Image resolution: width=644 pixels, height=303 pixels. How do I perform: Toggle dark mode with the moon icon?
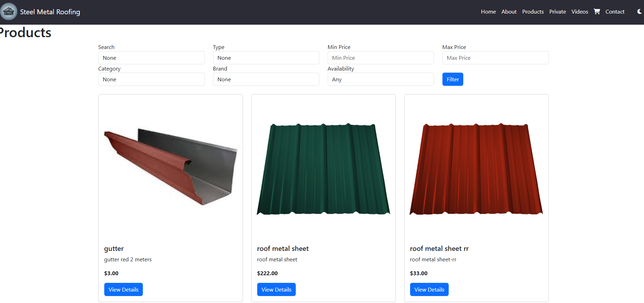click(x=639, y=11)
